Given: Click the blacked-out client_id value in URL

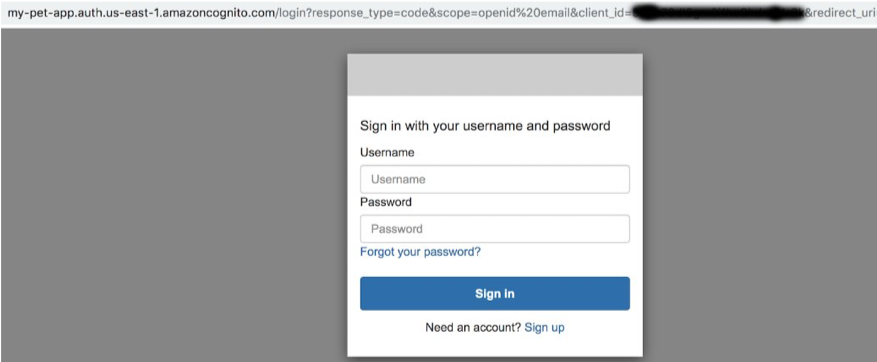Looking at the screenshot, I should 714,13.
